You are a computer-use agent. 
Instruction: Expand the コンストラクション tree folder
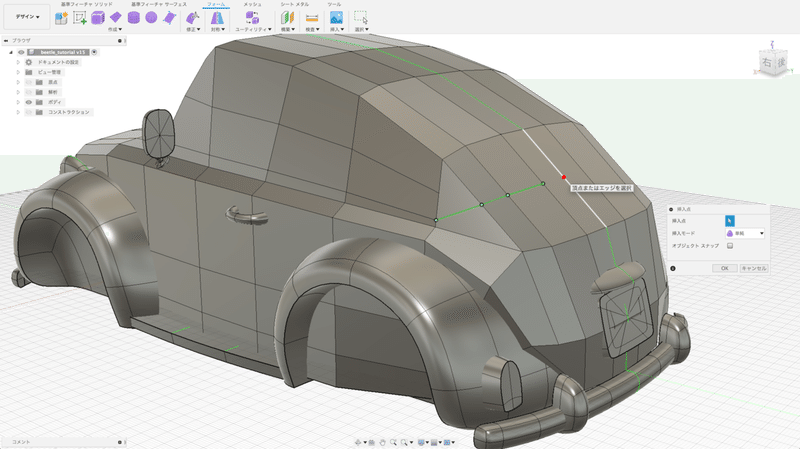(x=17, y=112)
